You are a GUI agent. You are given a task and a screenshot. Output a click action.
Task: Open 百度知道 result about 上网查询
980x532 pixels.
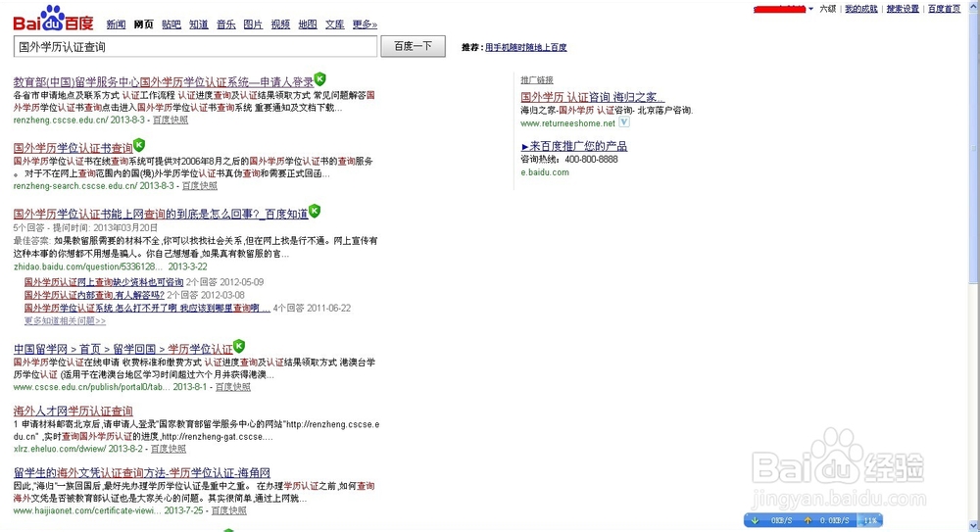coord(161,214)
